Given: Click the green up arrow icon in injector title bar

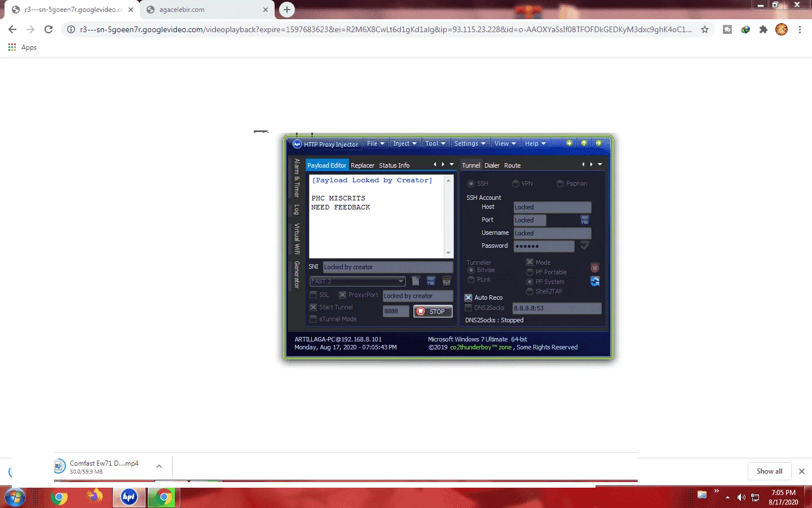Looking at the screenshot, I should tap(584, 143).
